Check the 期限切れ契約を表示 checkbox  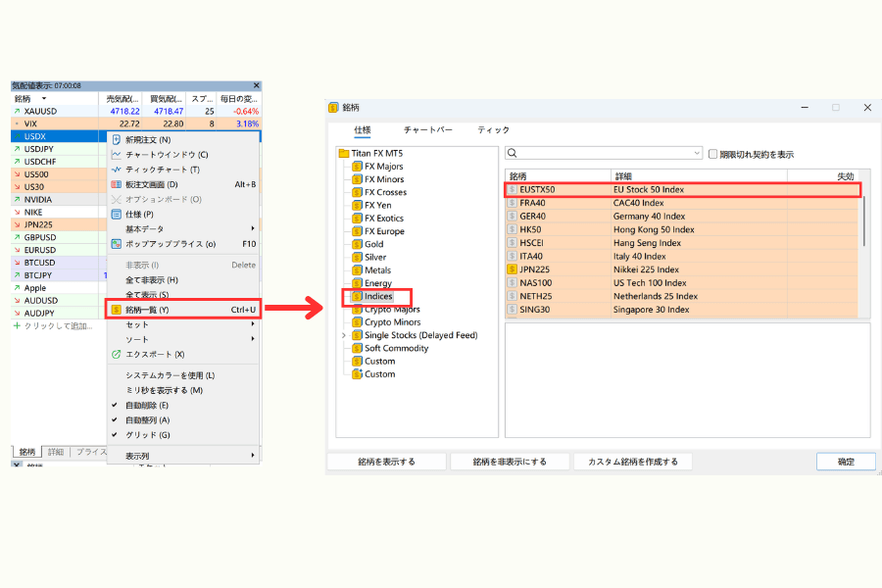point(712,156)
